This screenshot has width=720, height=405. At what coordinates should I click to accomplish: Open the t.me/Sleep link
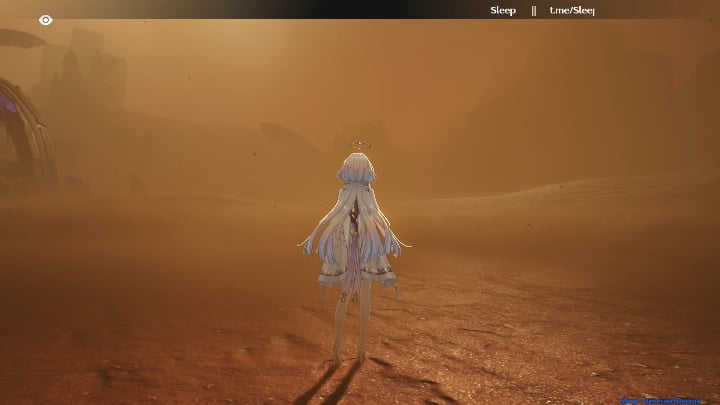(x=572, y=11)
